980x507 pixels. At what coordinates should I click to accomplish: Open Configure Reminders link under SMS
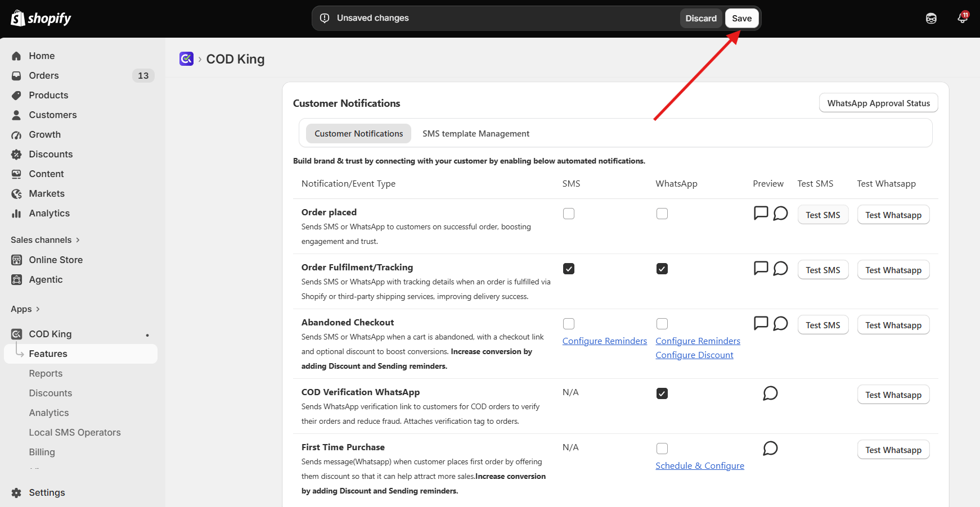(x=605, y=341)
